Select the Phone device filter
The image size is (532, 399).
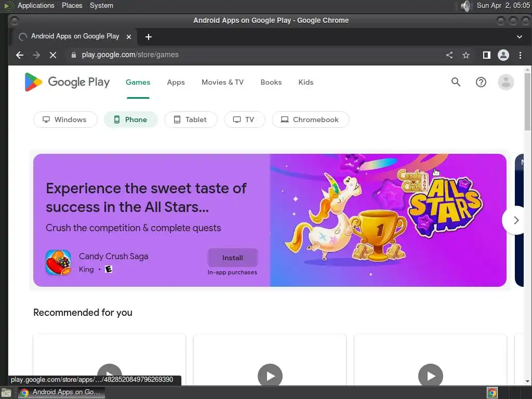pyautogui.click(x=130, y=119)
